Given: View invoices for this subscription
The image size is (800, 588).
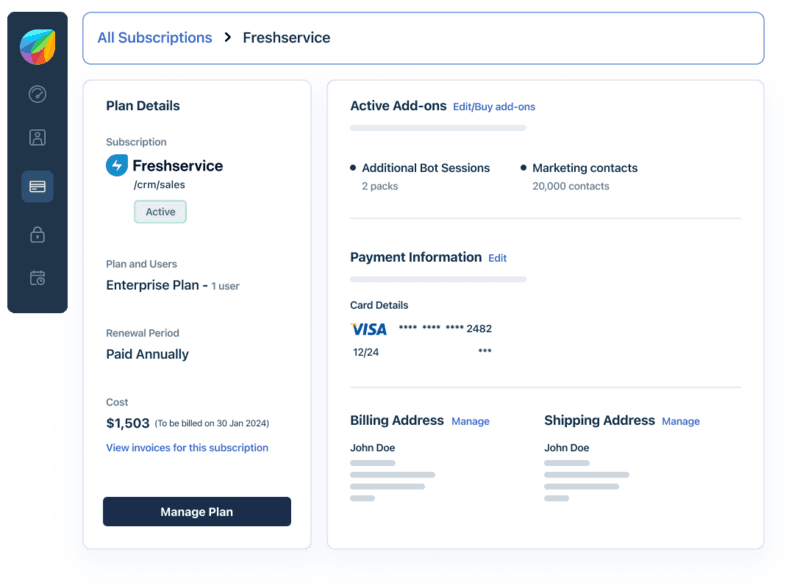Looking at the screenshot, I should coord(187,448).
